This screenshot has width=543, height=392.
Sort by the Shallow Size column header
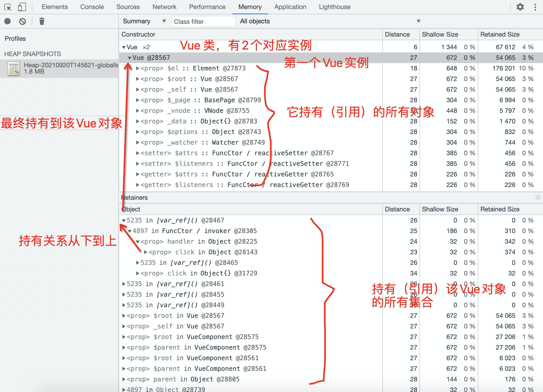click(x=440, y=34)
